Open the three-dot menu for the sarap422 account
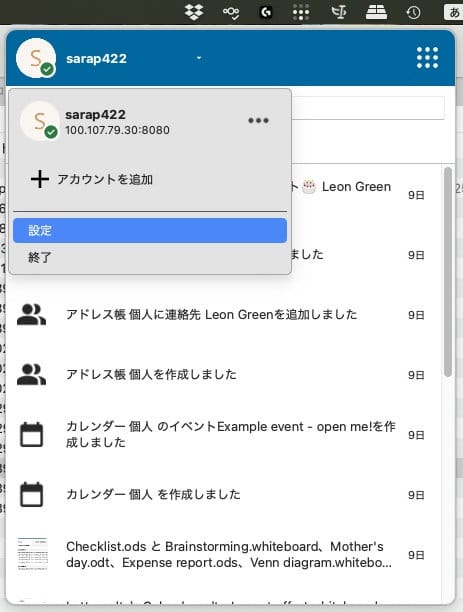 pos(258,120)
